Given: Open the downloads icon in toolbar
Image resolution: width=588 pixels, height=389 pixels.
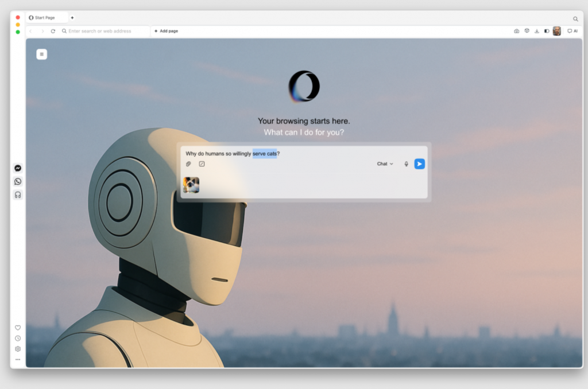Looking at the screenshot, I should pos(536,31).
